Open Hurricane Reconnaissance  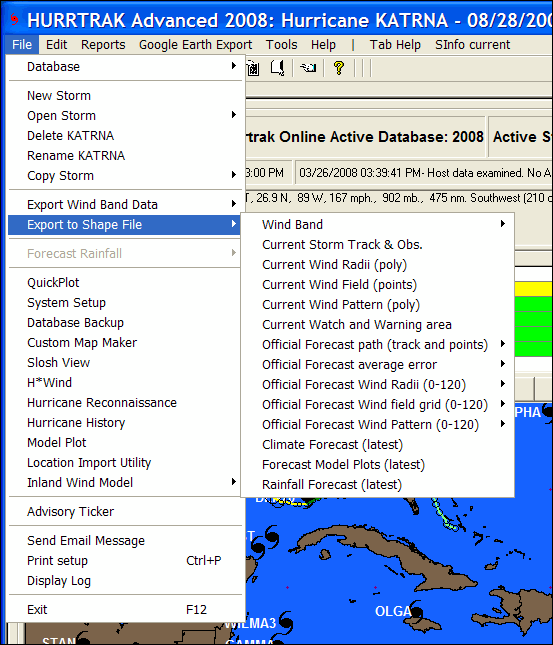click(x=124, y=402)
